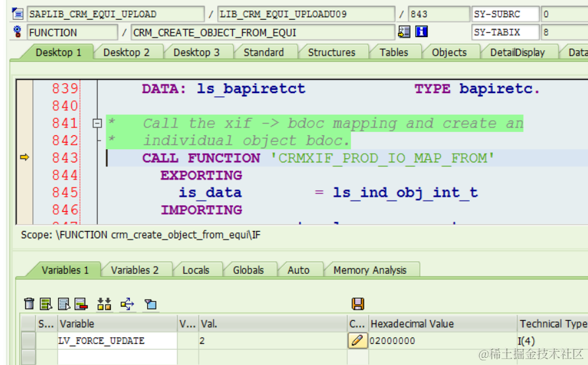
Task: Switch to the Desktop 3 tab
Action: tap(197, 53)
